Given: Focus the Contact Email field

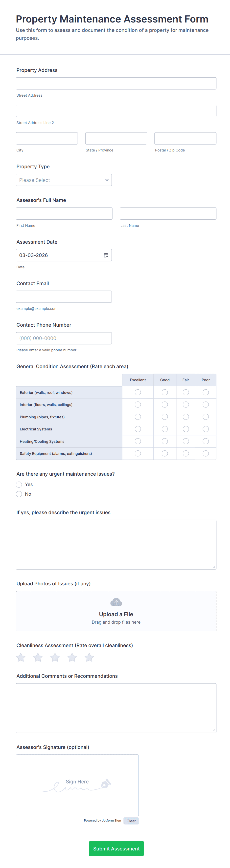Looking at the screenshot, I should pyautogui.click(x=64, y=296).
